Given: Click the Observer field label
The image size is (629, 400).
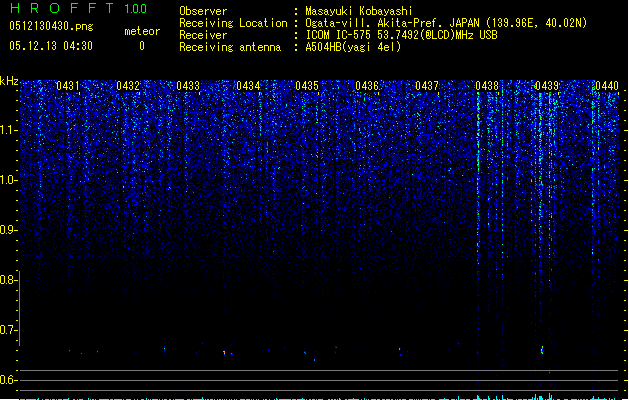Looking at the screenshot, I should (x=203, y=11).
